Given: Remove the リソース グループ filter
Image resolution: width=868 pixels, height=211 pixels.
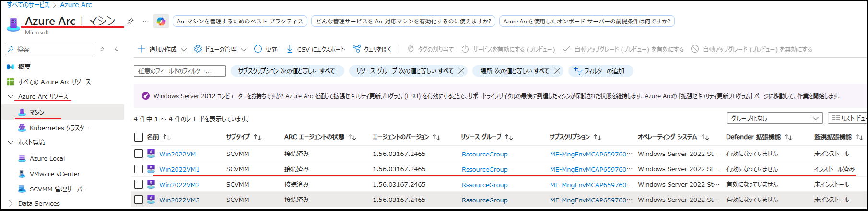Looking at the screenshot, I should point(461,71).
